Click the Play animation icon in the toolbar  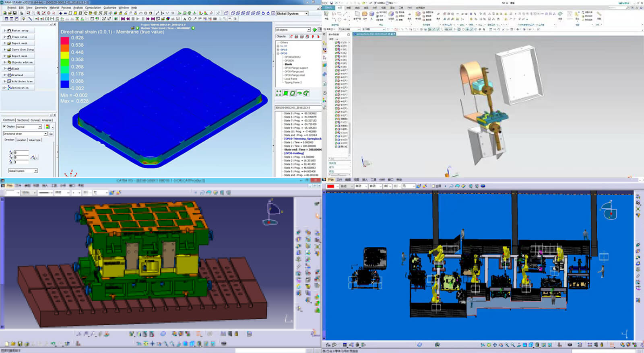pyautogui.click(x=138, y=19)
